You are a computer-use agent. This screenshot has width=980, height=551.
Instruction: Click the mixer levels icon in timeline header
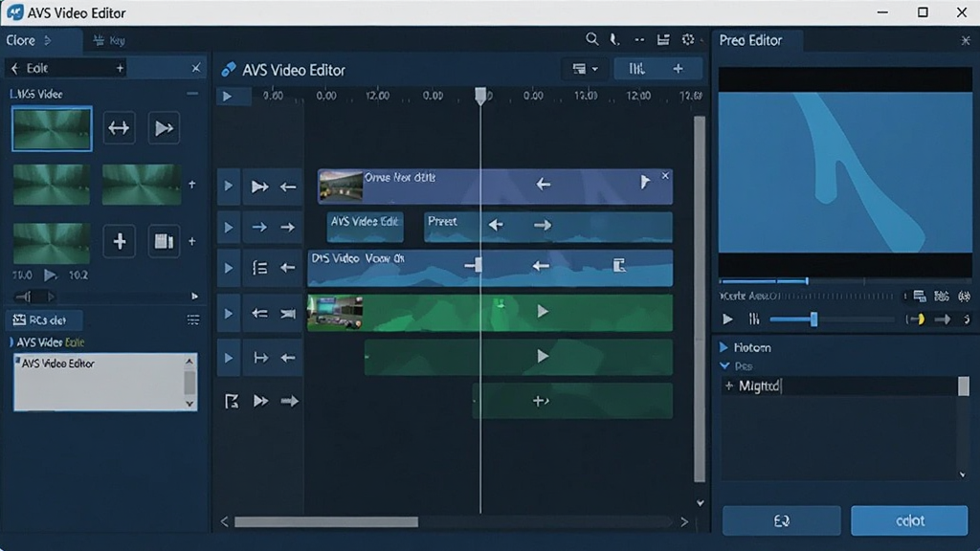pos(636,69)
